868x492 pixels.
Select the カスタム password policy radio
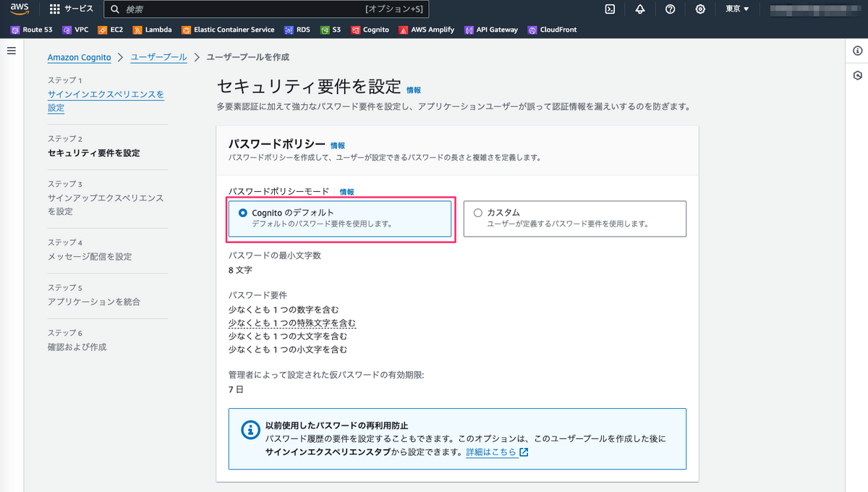click(x=477, y=213)
